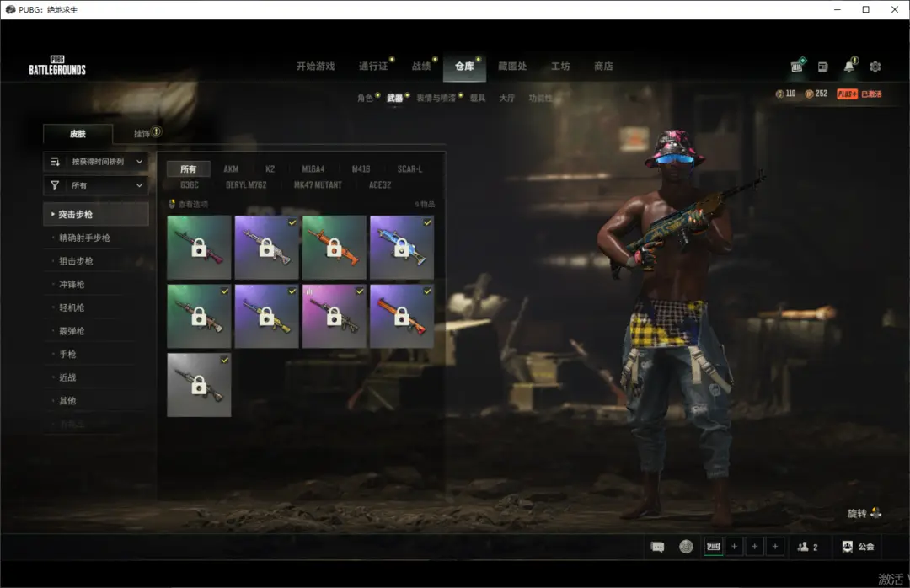Viewport: 910px width, 588px height.
Task: Expand the 按获得时间排列 sort dropdown
Action: pos(96,161)
